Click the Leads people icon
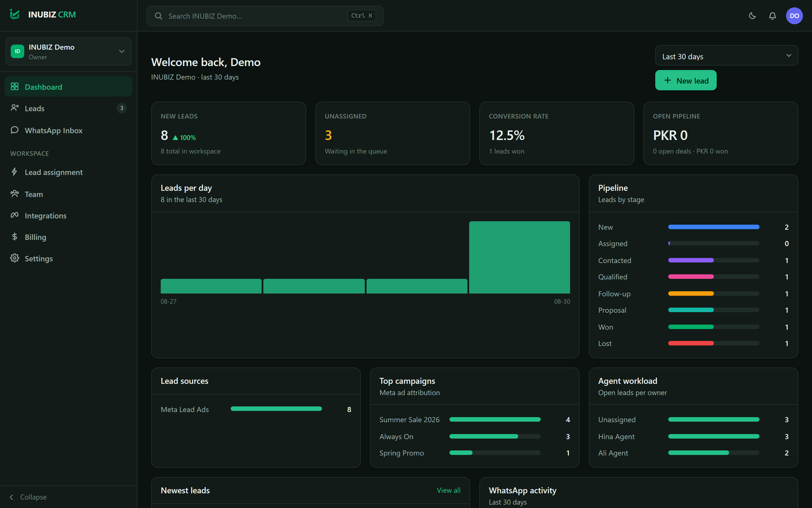 tap(14, 108)
